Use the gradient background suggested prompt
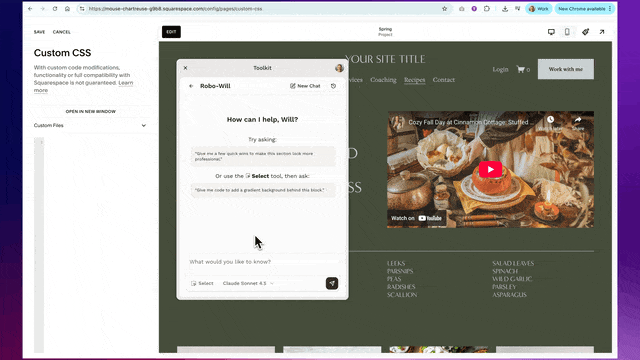Screen dimensions: 640x360 coord(262,190)
